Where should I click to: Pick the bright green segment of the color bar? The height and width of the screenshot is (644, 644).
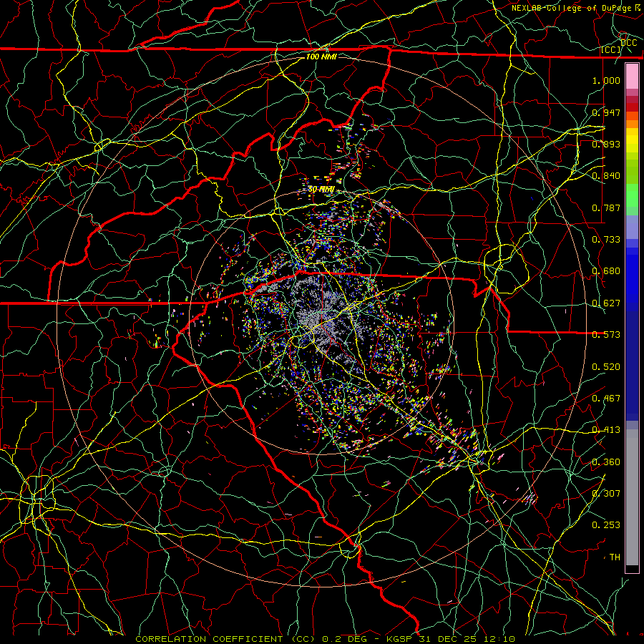tap(632, 196)
